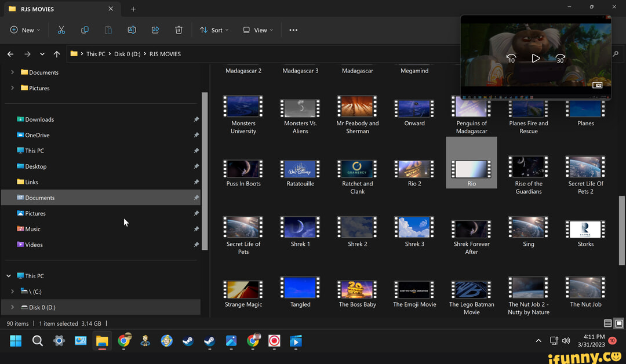The image size is (626, 364).
Task: Skip forward 30 seconds in mini player
Action: 560,59
